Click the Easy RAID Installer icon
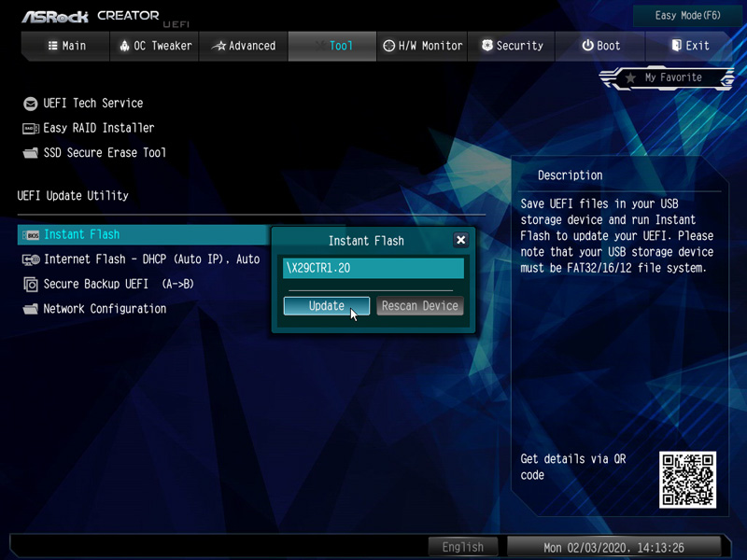Viewport: 747px width, 560px height. [x=31, y=128]
